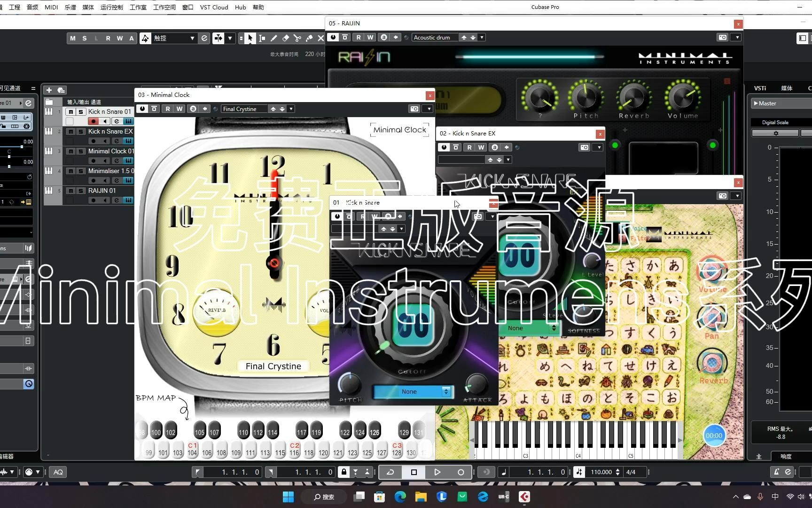Load previous preset arrow in RAIJIN window
The height and width of the screenshot is (508, 812).
[464, 37]
